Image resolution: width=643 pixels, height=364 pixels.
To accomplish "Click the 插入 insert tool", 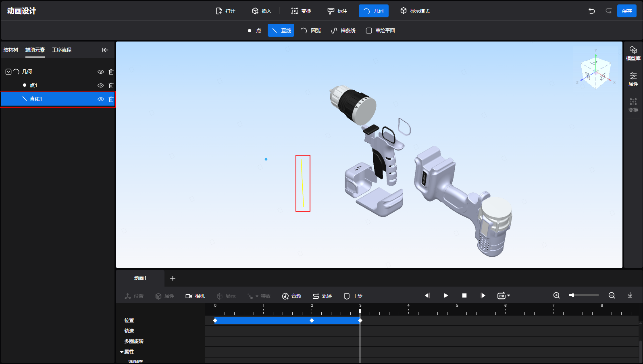I will tap(262, 11).
